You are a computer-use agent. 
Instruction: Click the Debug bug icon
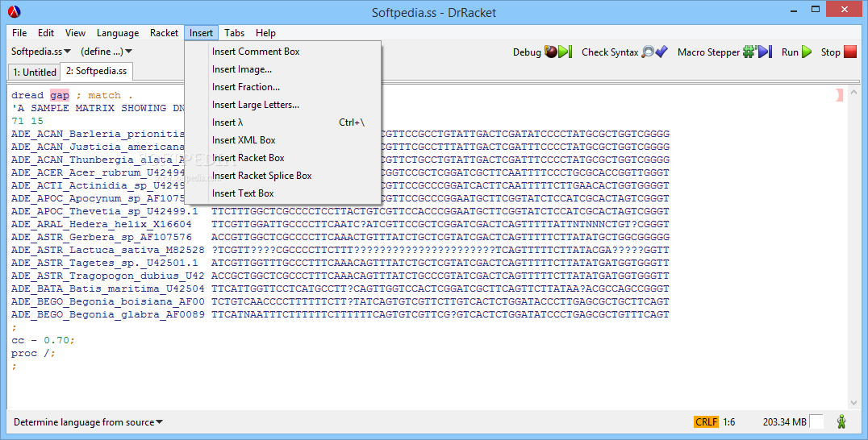pos(557,52)
